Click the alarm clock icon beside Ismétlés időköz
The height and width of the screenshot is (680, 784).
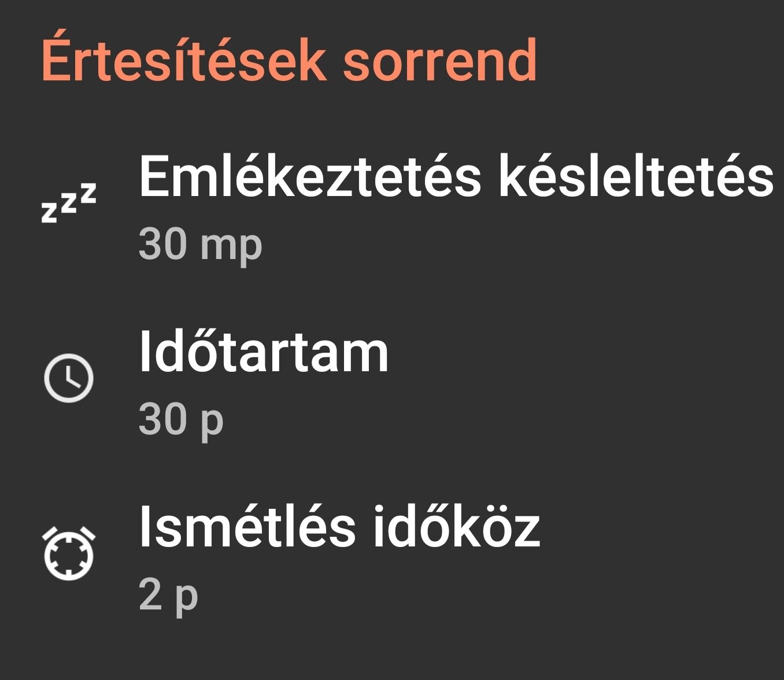coord(69,553)
